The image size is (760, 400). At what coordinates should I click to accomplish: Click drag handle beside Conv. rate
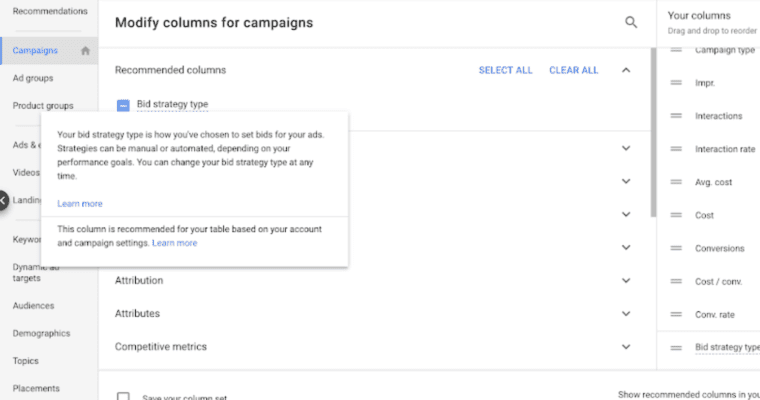[x=675, y=314]
